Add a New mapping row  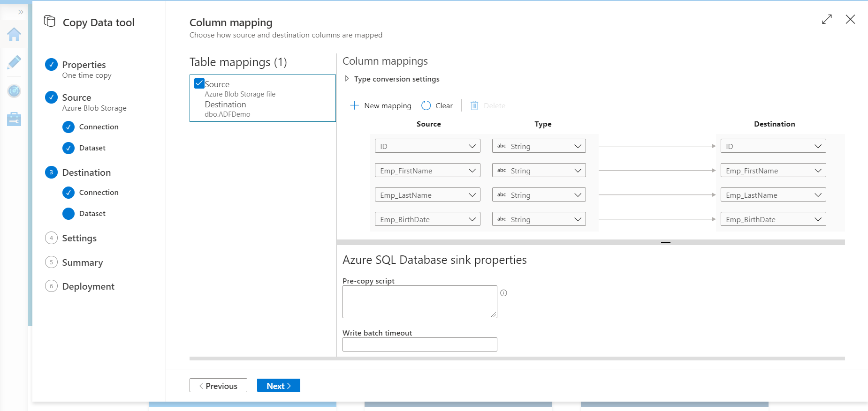pos(381,106)
